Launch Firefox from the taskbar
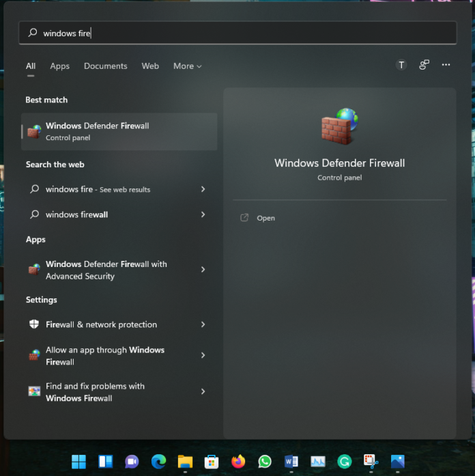Screen dimensions: 475x476 coord(238,462)
